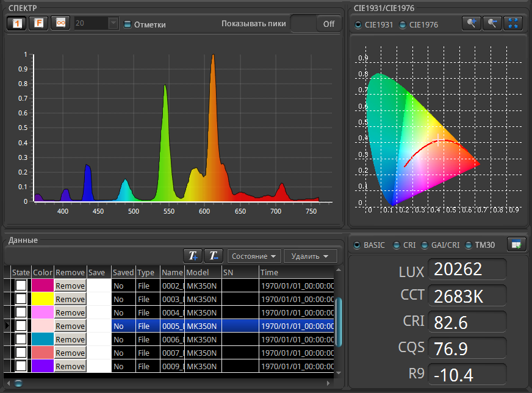Click the decrease text size T- icon
The height and width of the screenshot is (393, 532).
tap(214, 256)
